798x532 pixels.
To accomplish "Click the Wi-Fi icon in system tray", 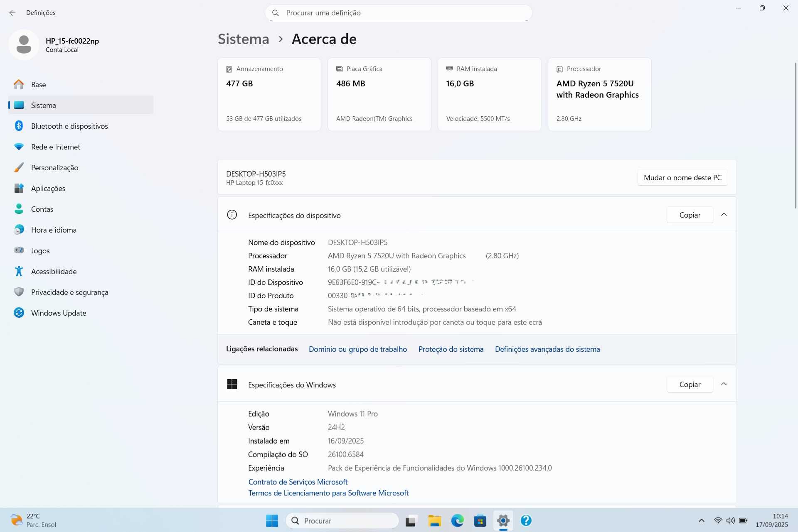I will point(718,520).
